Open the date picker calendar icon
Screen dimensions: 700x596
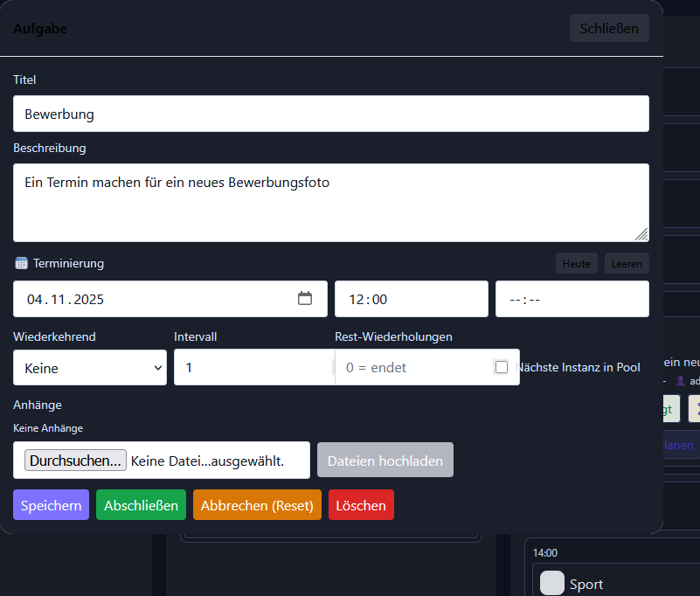pos(305,298)
